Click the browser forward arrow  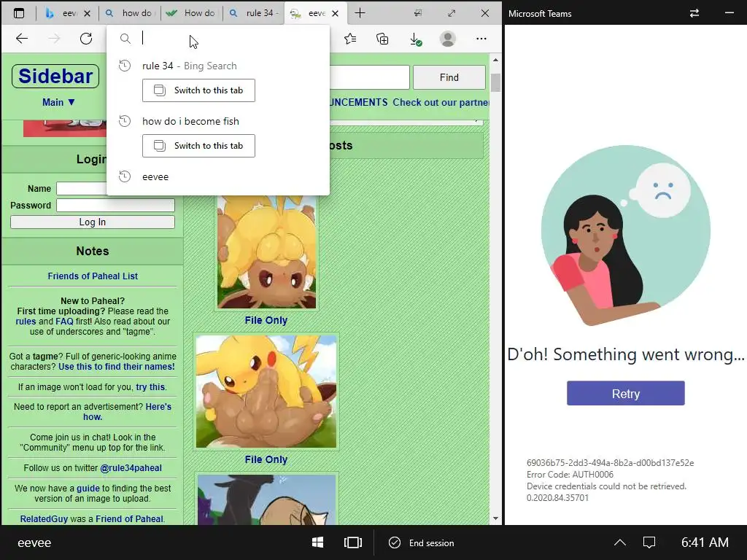click(x=54, y=39)
